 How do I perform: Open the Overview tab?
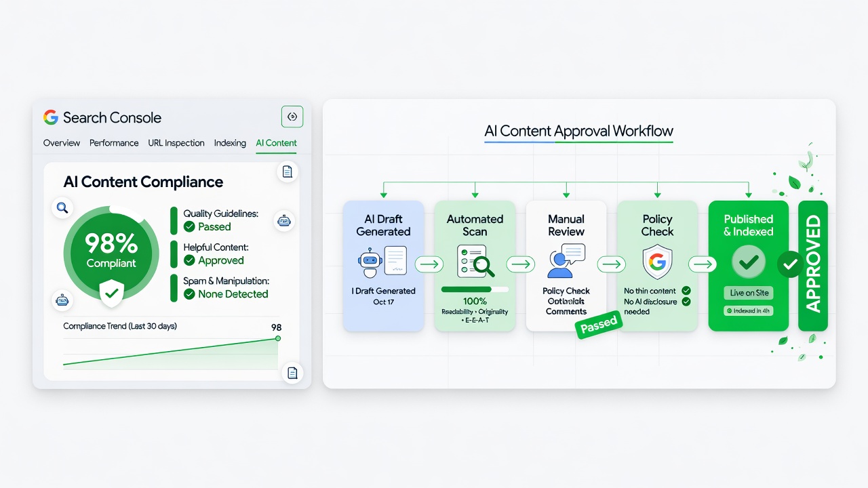pos(62,143)
